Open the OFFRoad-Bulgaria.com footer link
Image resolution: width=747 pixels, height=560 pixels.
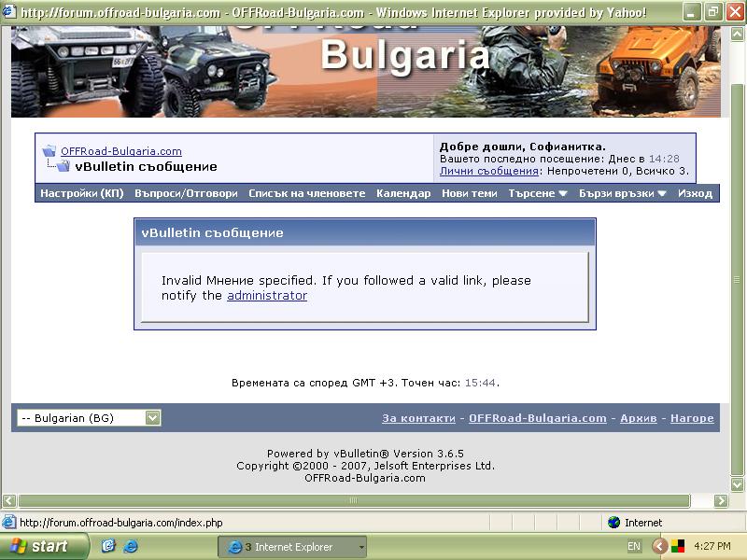click(538, 418)
